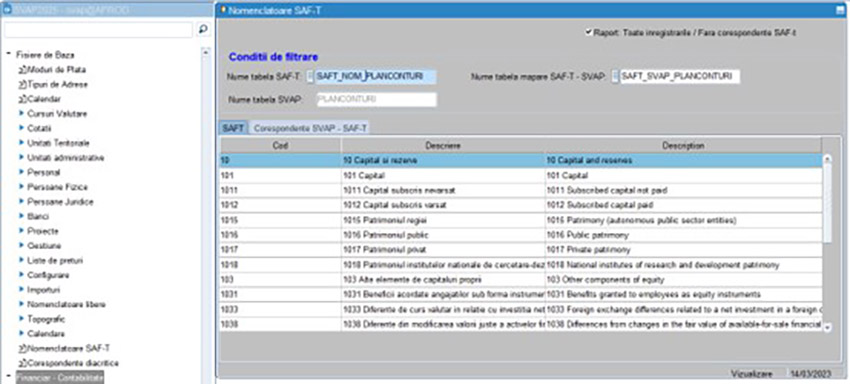Click the left panel search field
The height and width of the screenshot is (384, 850).
(x=98, y=30)
